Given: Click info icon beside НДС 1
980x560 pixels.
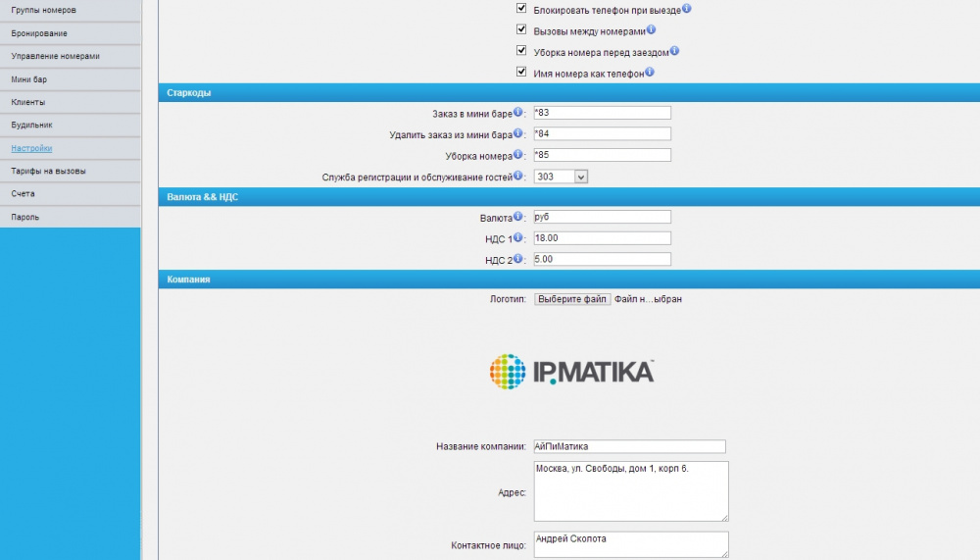Looking at the screenshot, I should pyautogui.click(x=517, y=237).
